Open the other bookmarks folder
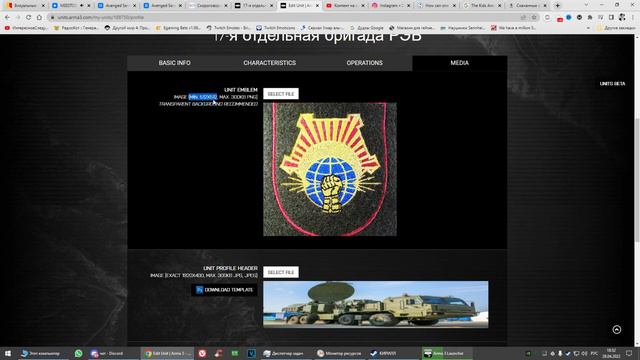This screenshot has width=640, height=360. pos(616,28)
